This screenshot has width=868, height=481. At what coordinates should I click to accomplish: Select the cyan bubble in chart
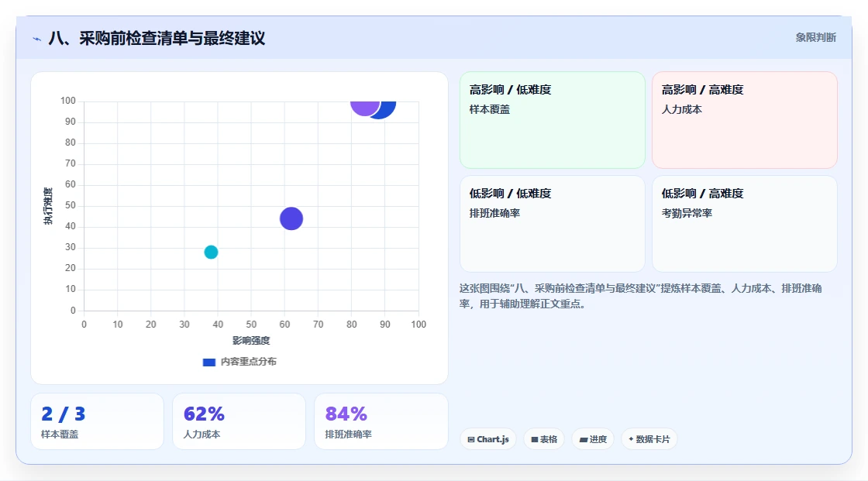click(211, 252)
